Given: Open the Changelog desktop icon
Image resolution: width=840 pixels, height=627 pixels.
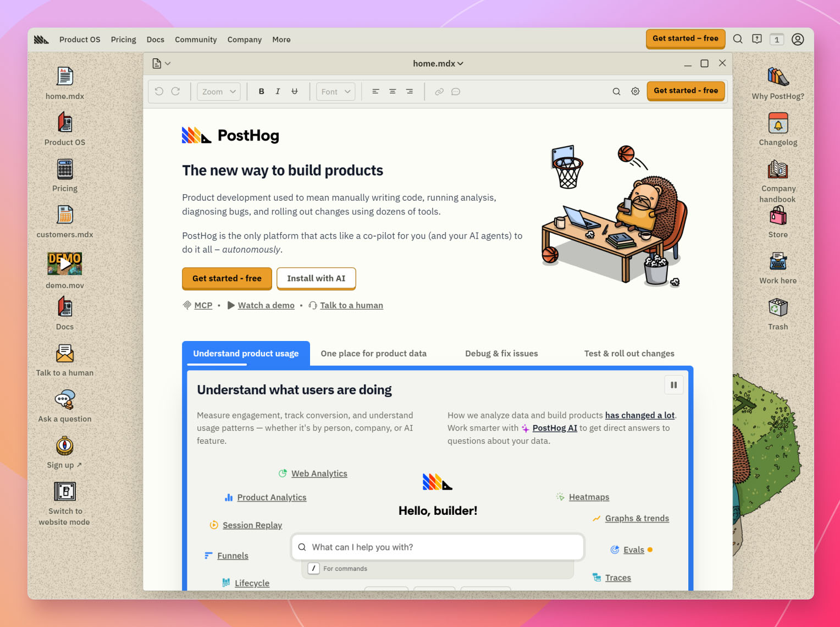Looking at the screenshot, I should [x=778, y=123].
